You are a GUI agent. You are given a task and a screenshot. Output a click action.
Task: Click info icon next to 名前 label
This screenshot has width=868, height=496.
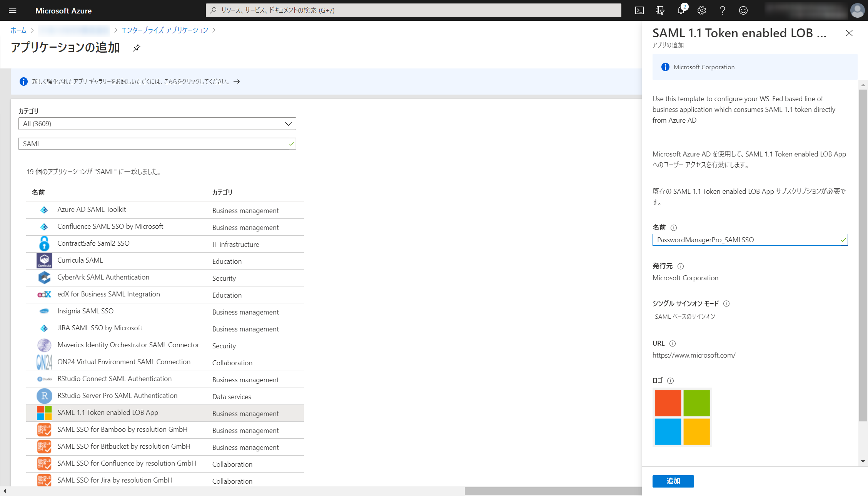[674, 228]
